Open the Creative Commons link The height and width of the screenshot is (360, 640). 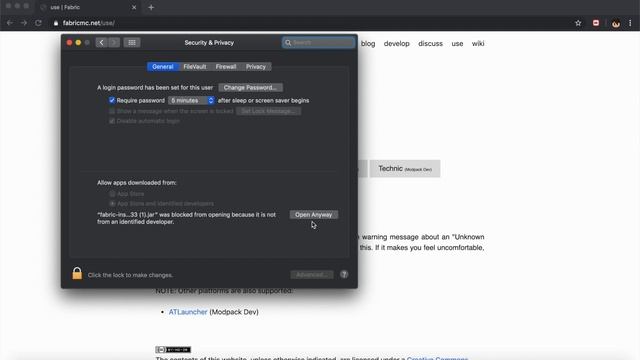click(437, 358)
